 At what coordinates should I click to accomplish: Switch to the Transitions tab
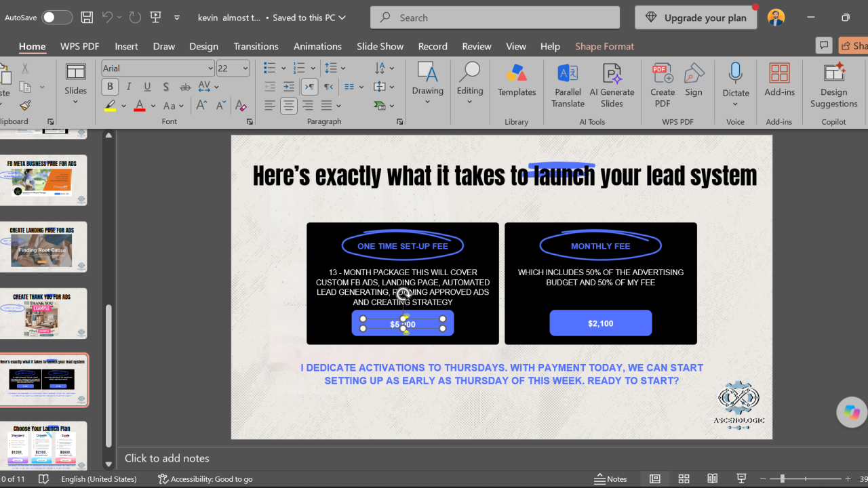[x=256, y=46]
